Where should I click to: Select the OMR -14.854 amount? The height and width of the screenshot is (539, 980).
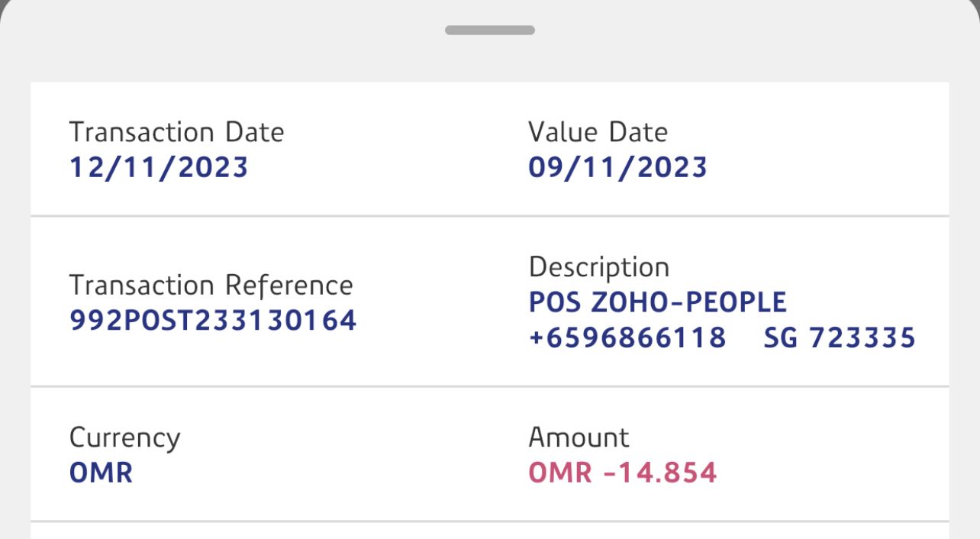pos(622,473)
